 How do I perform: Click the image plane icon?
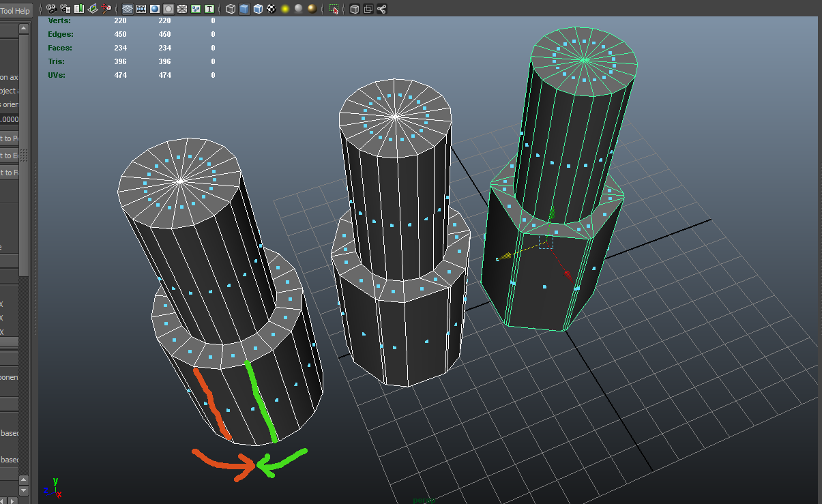[93, 10]
